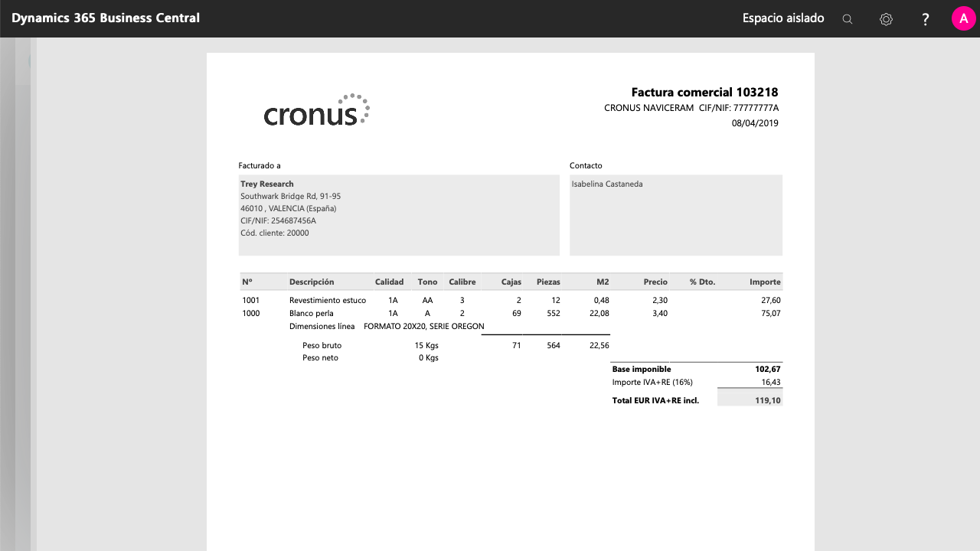980x551 pixels.
Task: Select total M2 22,56
Action: click(x=599, y=345)
